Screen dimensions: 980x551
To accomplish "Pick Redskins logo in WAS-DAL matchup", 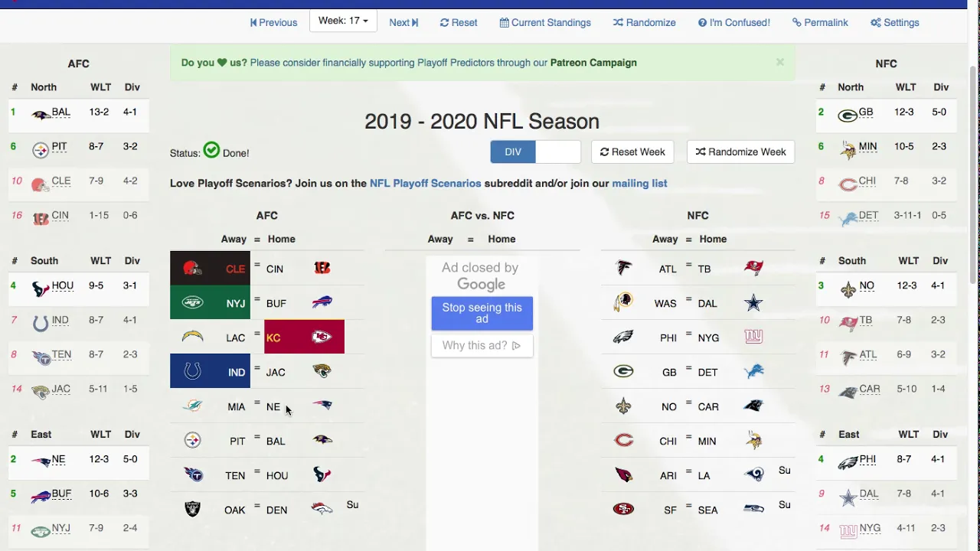I will point(624,302).
